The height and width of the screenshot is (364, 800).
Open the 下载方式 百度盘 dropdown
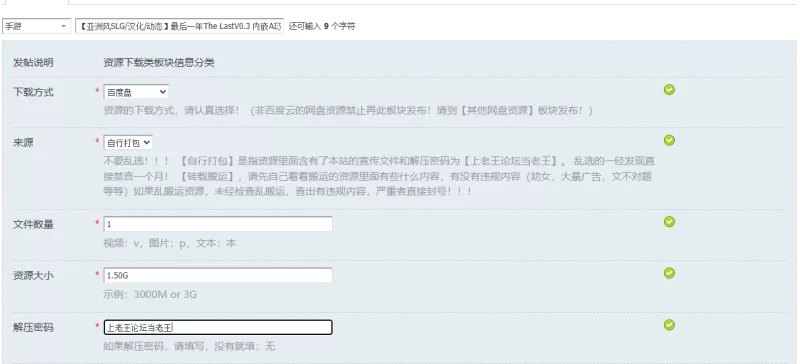point(136,92)
